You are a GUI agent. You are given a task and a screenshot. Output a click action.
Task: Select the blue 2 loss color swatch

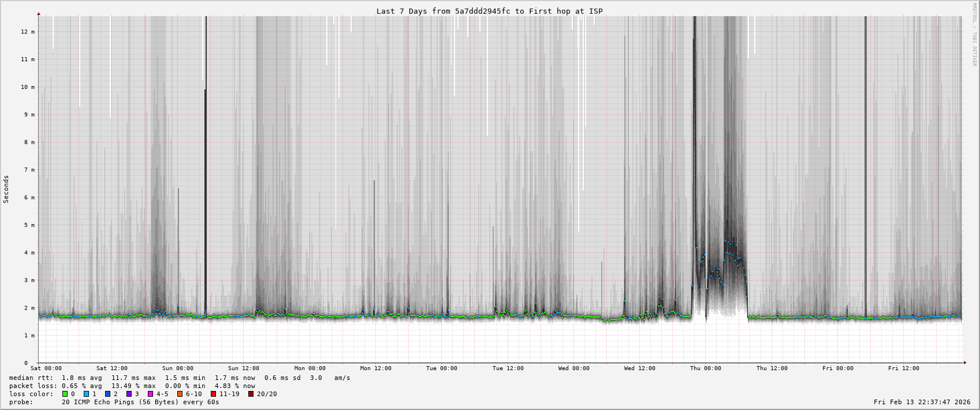coord(107,394)
